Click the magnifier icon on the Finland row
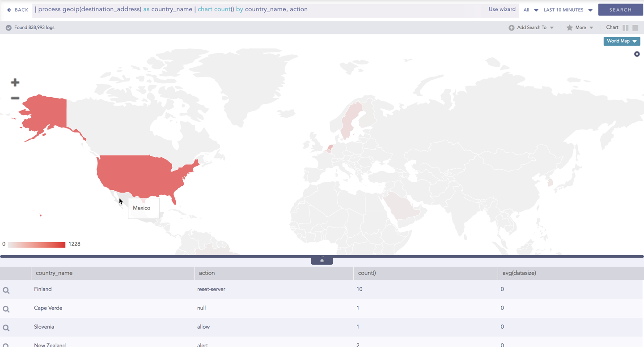 (x=6, y=290)
